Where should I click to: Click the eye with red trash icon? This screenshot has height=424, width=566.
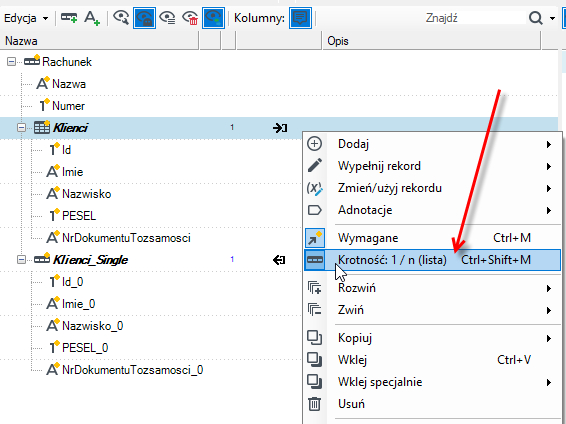pos(190,18)
